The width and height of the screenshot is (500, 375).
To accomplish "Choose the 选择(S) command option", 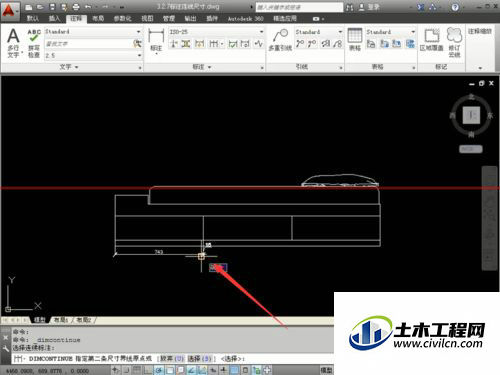I will (x=199, y=359).
